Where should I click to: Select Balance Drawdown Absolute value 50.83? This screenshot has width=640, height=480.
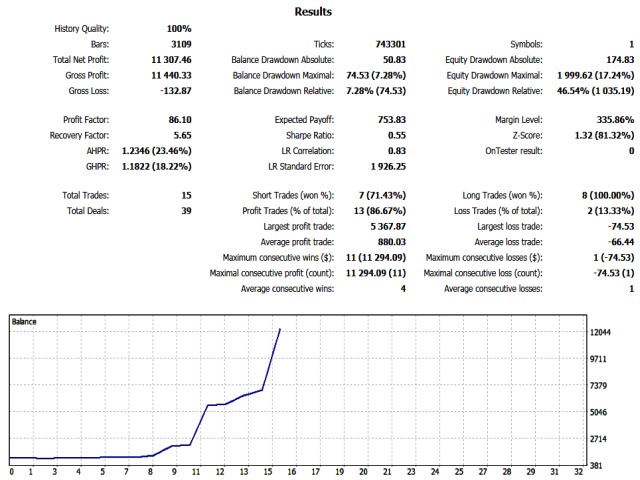(394, 60)
